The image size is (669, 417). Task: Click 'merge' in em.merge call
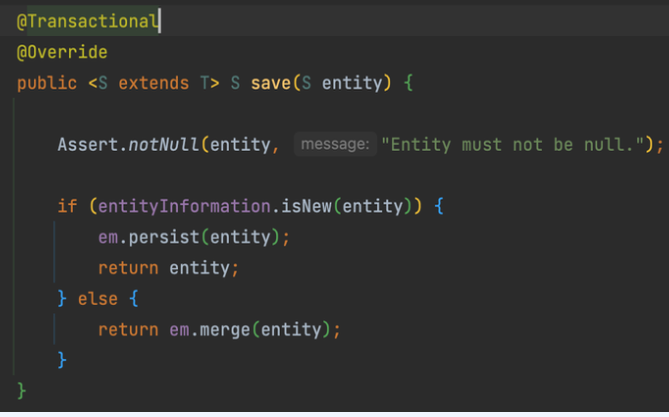click(225, 330)
